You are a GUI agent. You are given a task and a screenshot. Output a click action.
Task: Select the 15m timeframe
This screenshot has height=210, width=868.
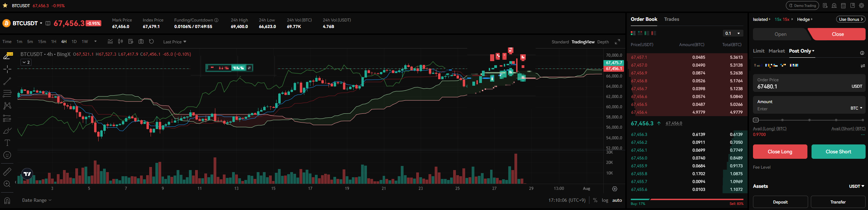[x=42, y=42]
